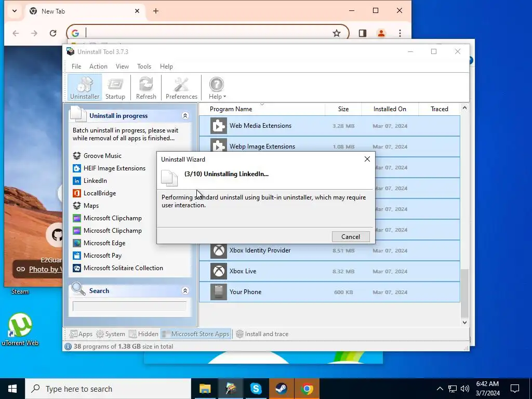This screenshot has height=399, width=532.
Task: Close the Uninstall Wizard dialog
Action: 367,159
